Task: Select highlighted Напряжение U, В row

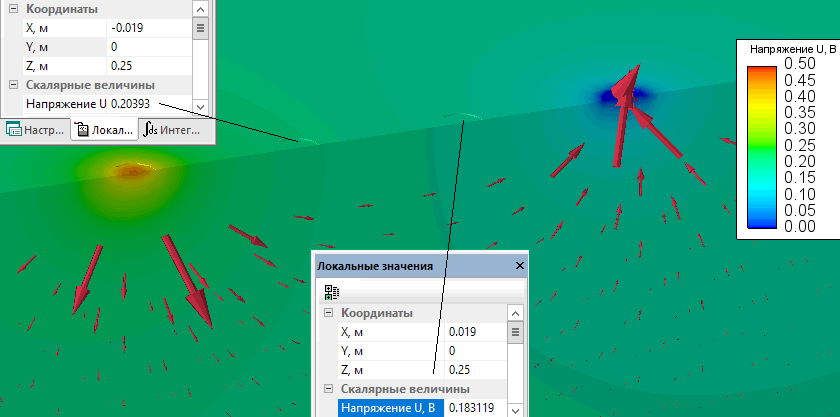Action: click(x=389, y=408)
